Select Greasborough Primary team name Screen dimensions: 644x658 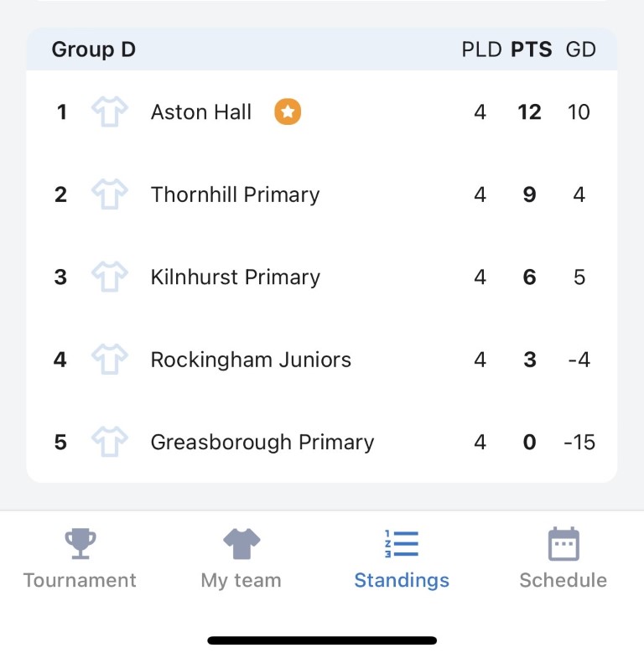coord(262,443)
